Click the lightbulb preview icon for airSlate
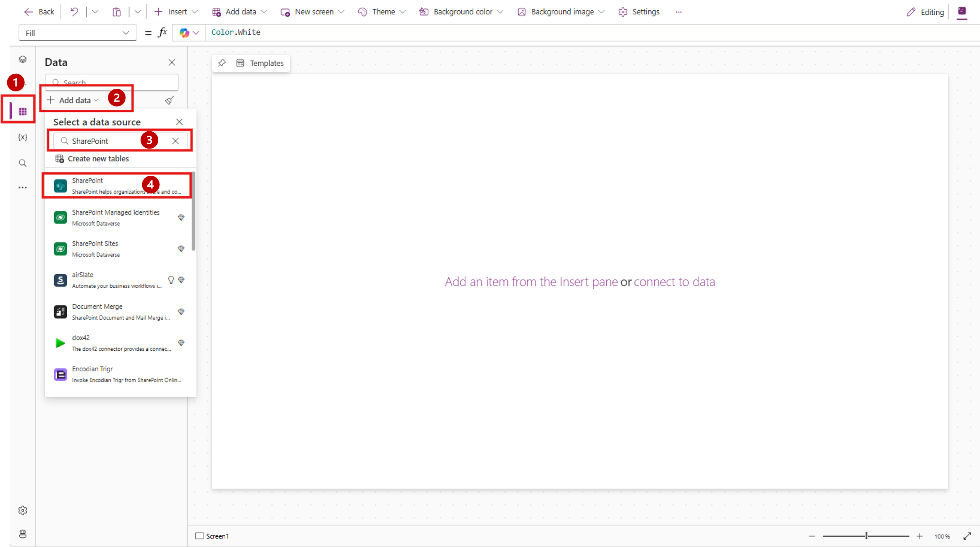The height and width of the screenshot is (547, 980). pos(171,280)
